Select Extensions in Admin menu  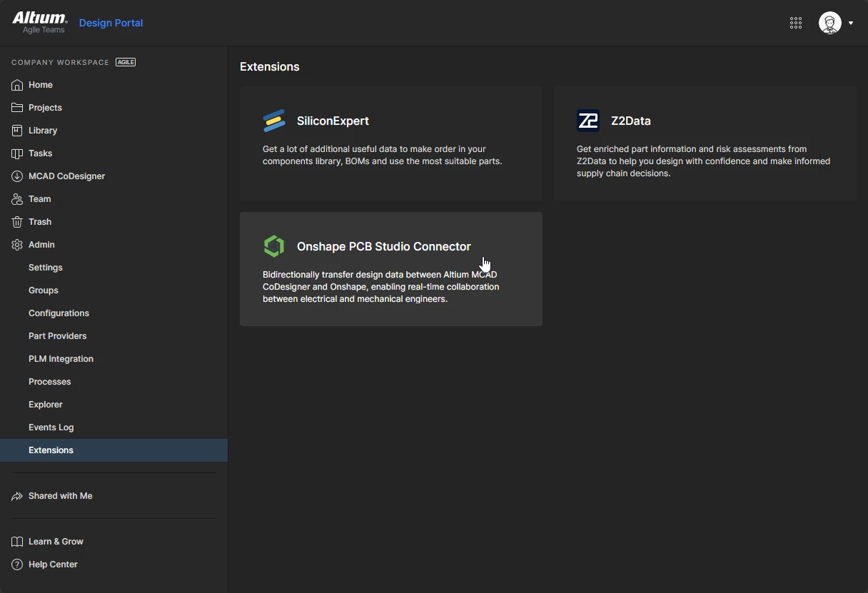tap(114, 450)
